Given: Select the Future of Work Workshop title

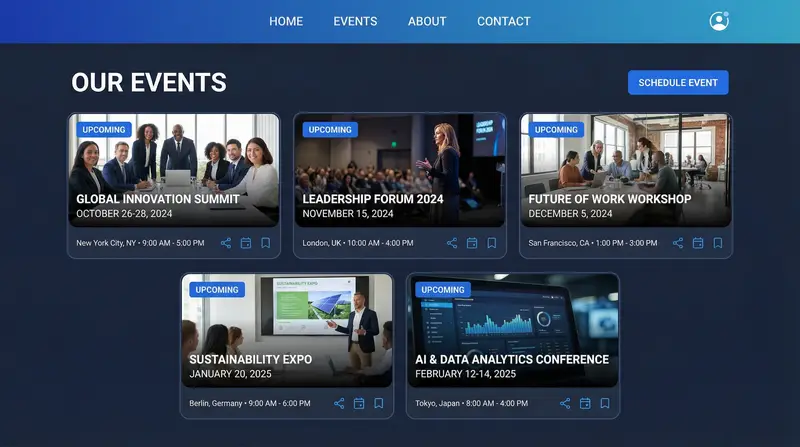Looking at the screenshot, I should (610, 199).
